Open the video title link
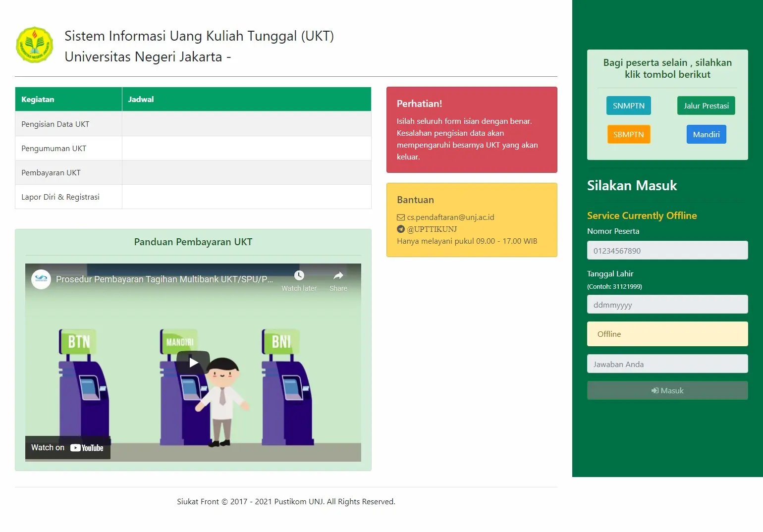 164,279
